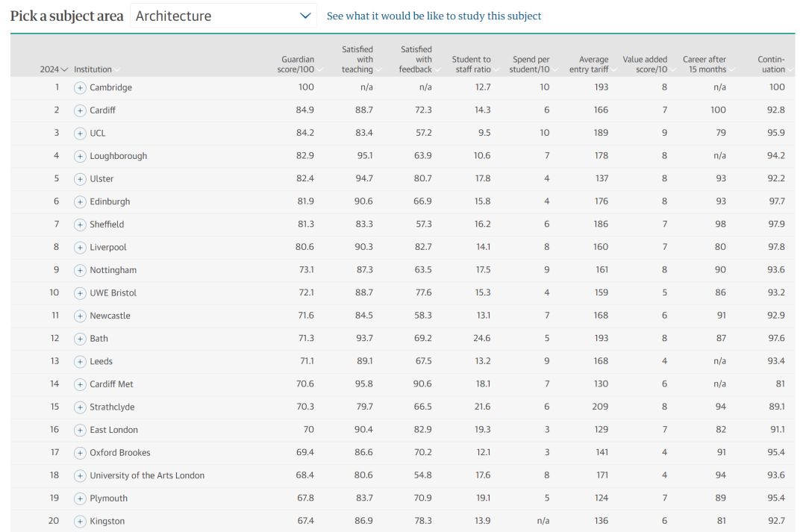Sort by Continuation column header

pos(774,64)
